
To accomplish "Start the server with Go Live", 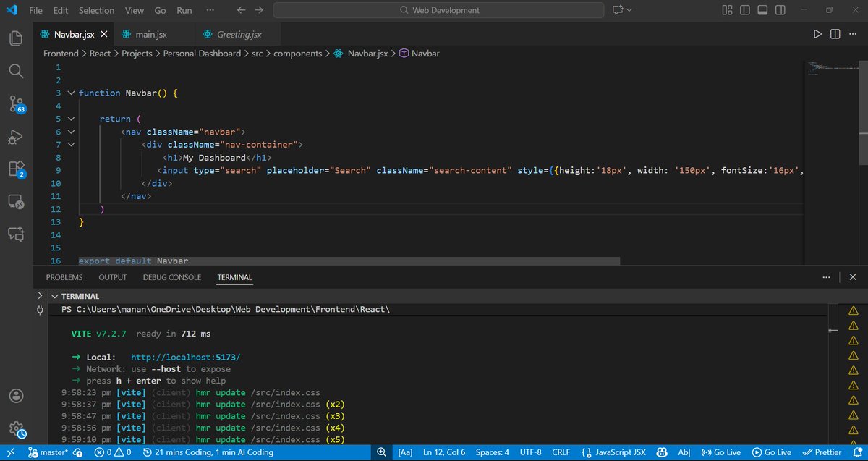I will pyautogui.click(x=772, y=452).
